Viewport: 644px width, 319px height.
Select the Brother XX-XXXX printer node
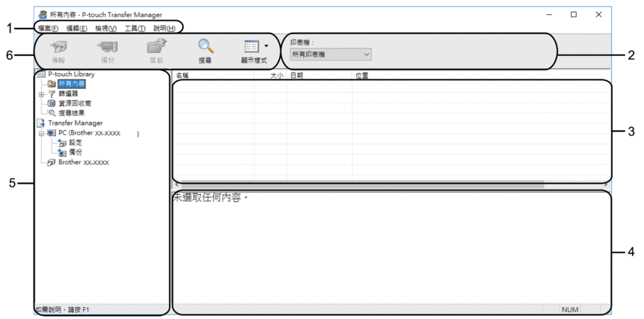pos(83,162)
